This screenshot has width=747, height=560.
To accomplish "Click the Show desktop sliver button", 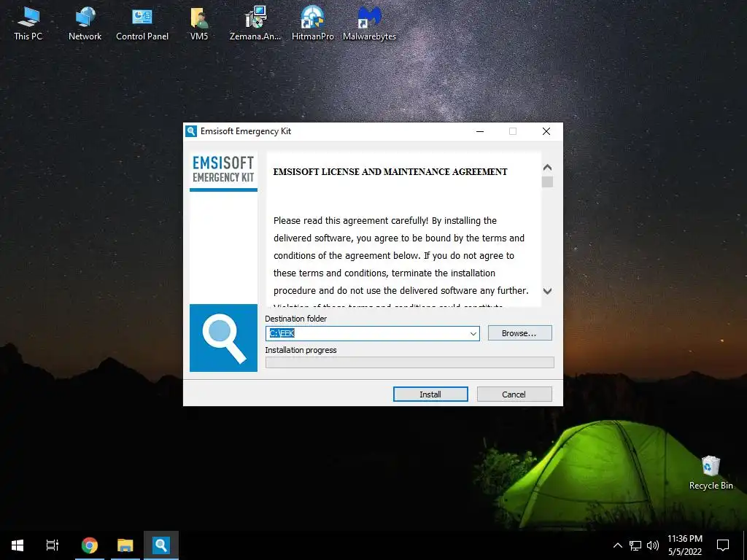I will click(745, 545).
